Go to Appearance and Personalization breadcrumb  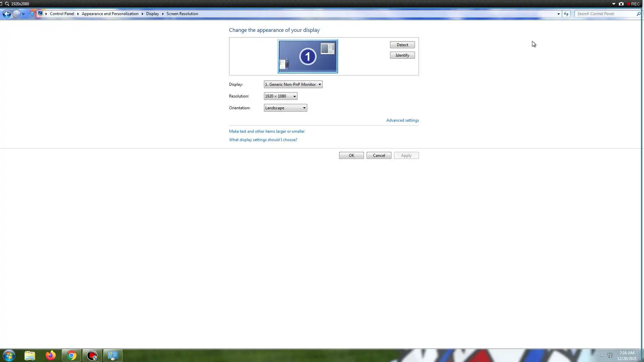pos(110,14)
